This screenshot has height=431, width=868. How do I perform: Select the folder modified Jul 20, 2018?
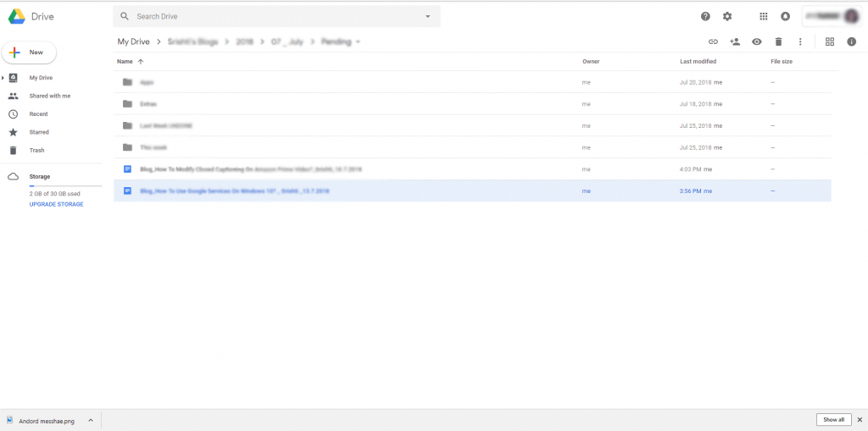(472, 82)
